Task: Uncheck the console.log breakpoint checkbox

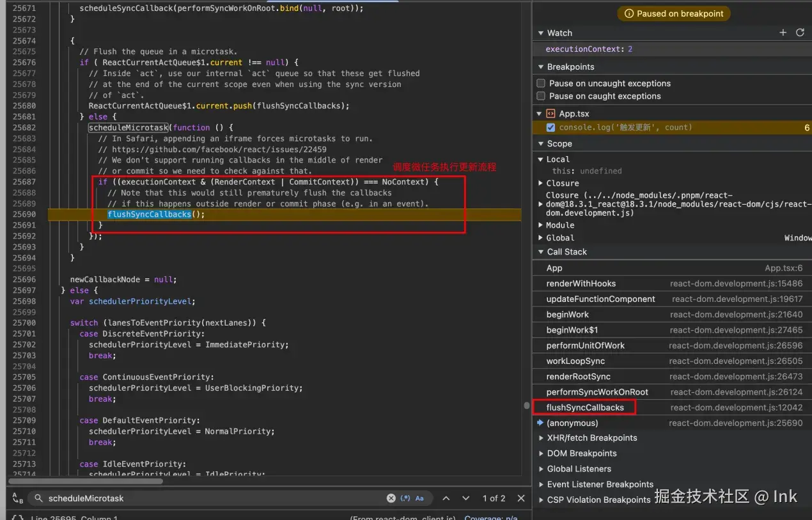Action: pyautogui.click(x=550, y=127)
